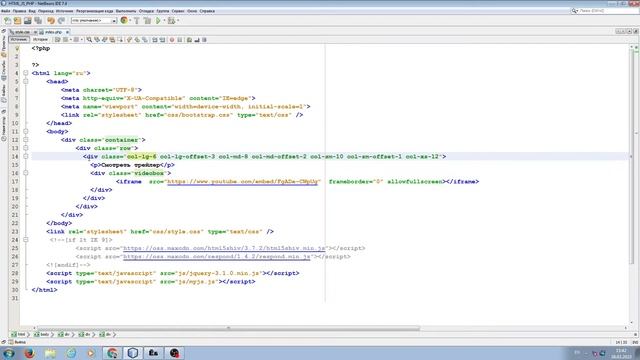Image resolution: width=640 pixels, height=360 pixels.
Task: Click the green Run Project arrow
Action: [158, 20]
